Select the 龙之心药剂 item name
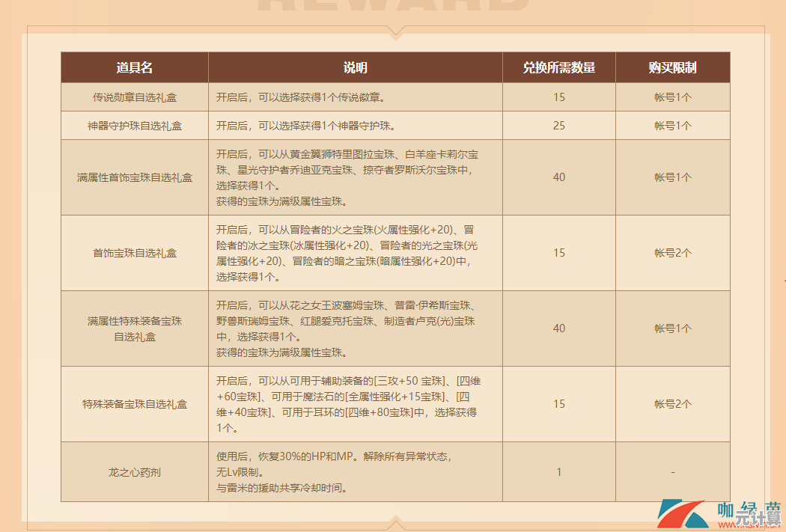This screenshot has height=532, width=786. 134,472
